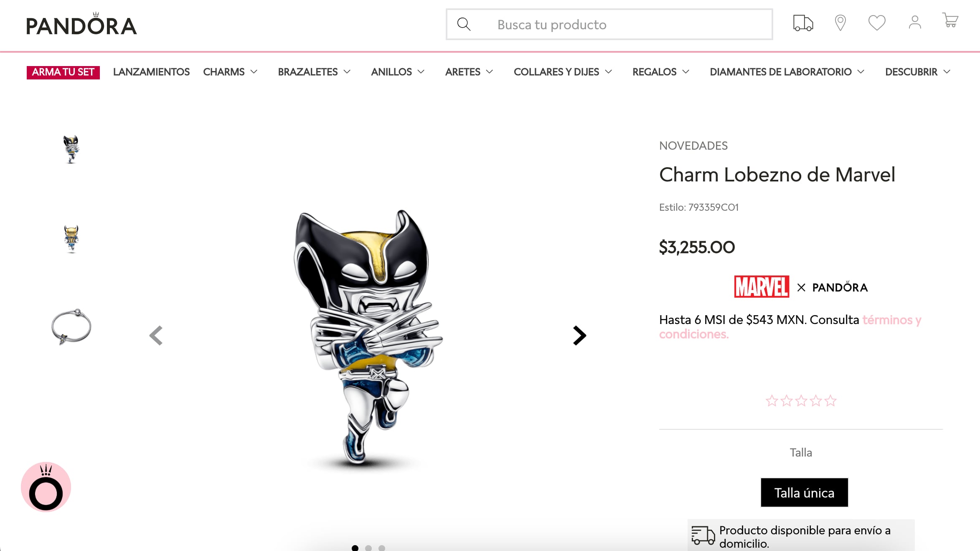Advance product images with right arrow
The image size is (980, 551).
click(580, 334)
